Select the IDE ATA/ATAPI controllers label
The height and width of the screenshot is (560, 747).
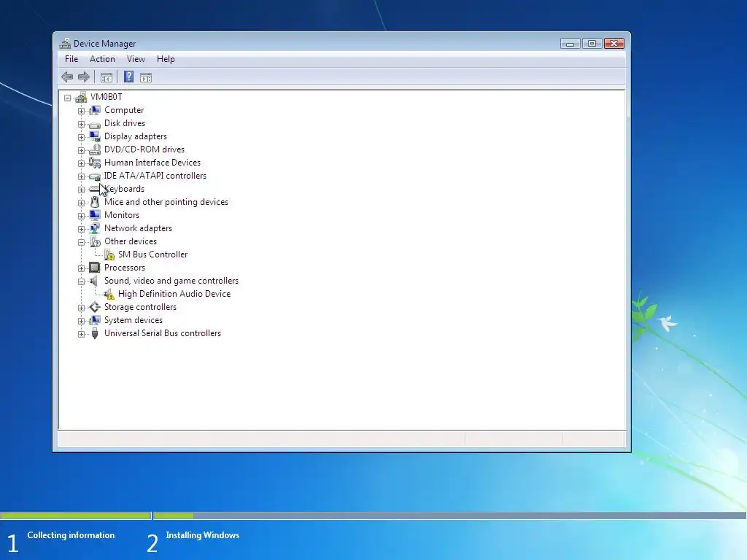point(155,176)
